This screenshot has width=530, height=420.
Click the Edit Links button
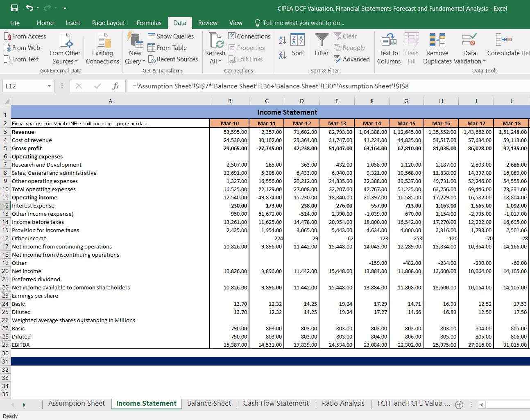coord(245,59)
